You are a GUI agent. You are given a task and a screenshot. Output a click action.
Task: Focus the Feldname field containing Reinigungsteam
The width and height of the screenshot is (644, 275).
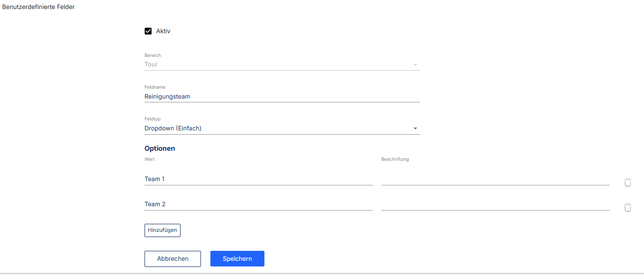pyautogui.click(x=281, y=97)
